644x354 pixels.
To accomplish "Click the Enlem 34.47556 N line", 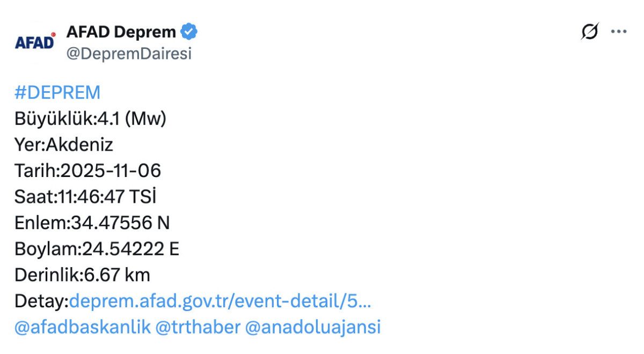I will (x=92, y=223).
